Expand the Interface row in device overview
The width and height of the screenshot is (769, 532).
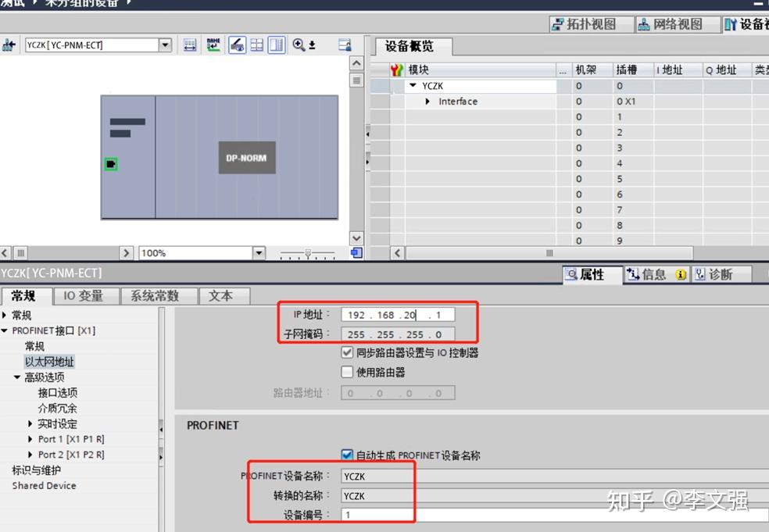pos(427,101)
